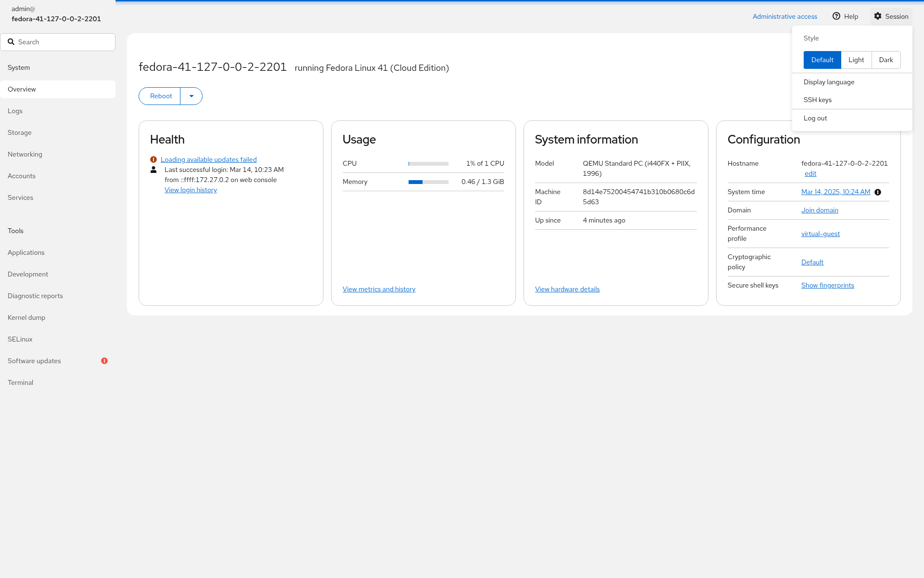Click the System time Mar 14, 2025 link
924x578 pixels.
click(836, 192)
